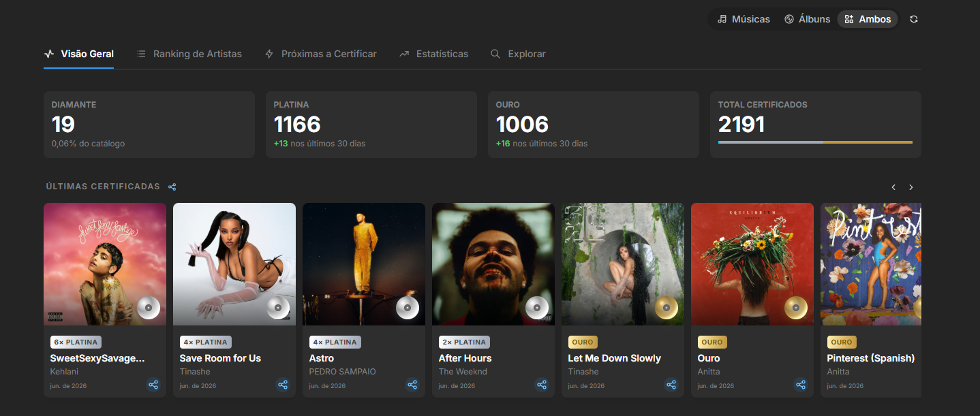The height and width of the screenshot is (416, 980).
Task: Open the Explorar search tab
Action: click(x=518, y=54)
